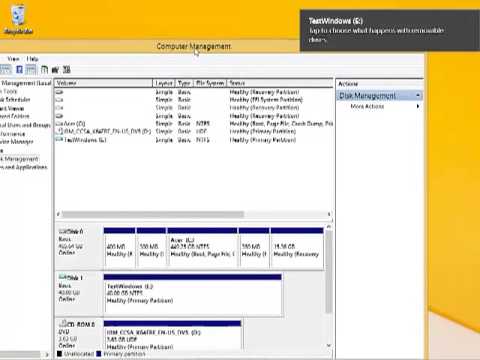
Task: Sort by the Status column header
Action: [x=280, y=83]
